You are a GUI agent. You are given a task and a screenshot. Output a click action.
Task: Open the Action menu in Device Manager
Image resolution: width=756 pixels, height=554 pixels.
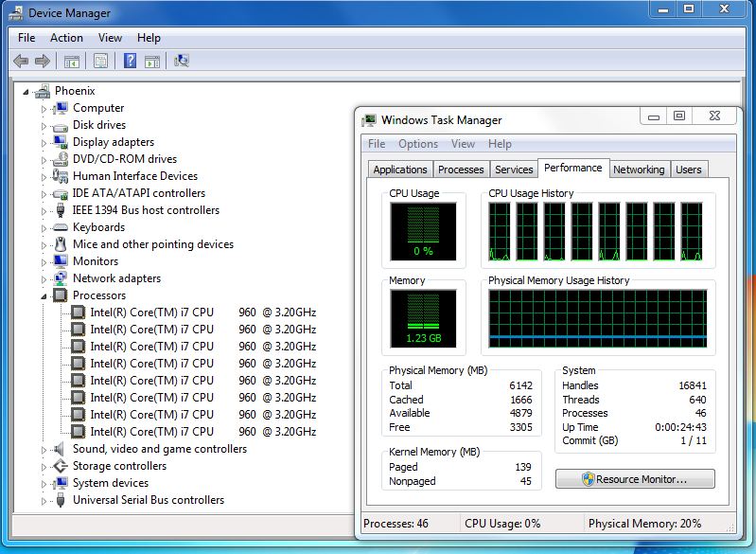coord(66,38)
